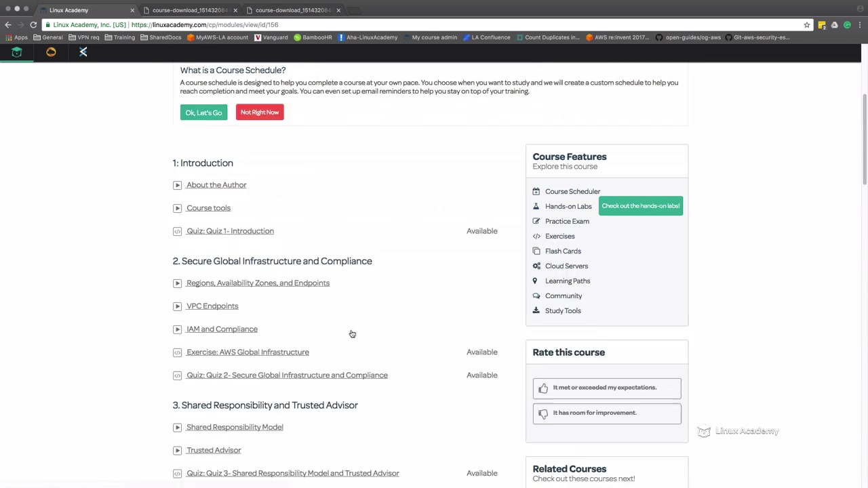Open the orange cloud icon in site navigation
Viewport: 868px width, 488px height.
coord(51,52)
